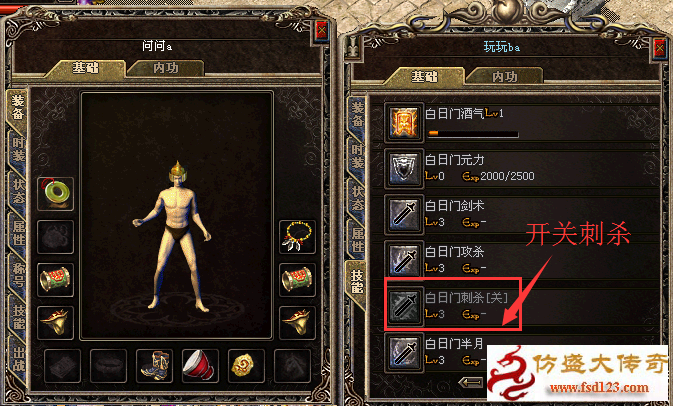The width and height of the screenshot is (673, 406).
Task: Switch to 内功 tab in right panel
Action: pyautogui.click(x=504, y=77)
